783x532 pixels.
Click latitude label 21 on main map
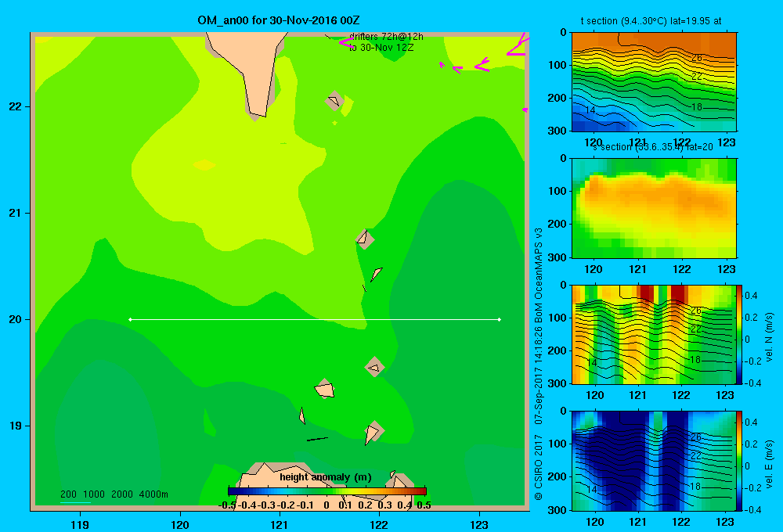click(16, 213)
